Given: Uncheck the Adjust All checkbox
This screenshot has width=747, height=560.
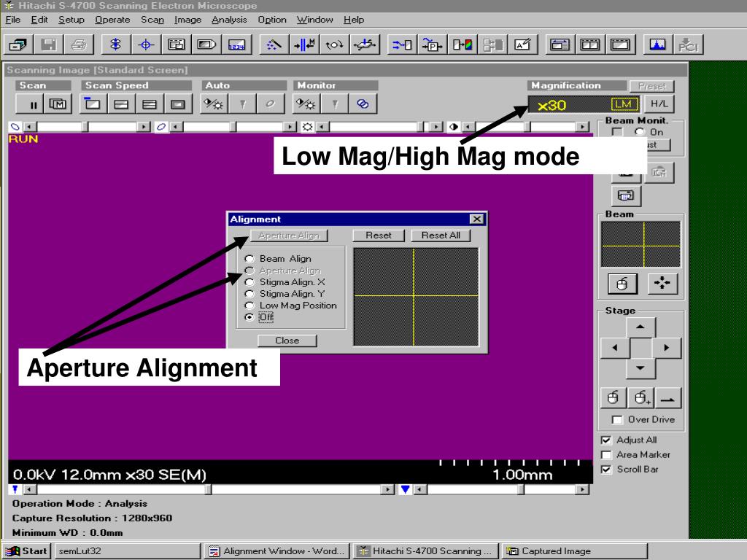Looking at the screenshot, I should click(606, 440).
